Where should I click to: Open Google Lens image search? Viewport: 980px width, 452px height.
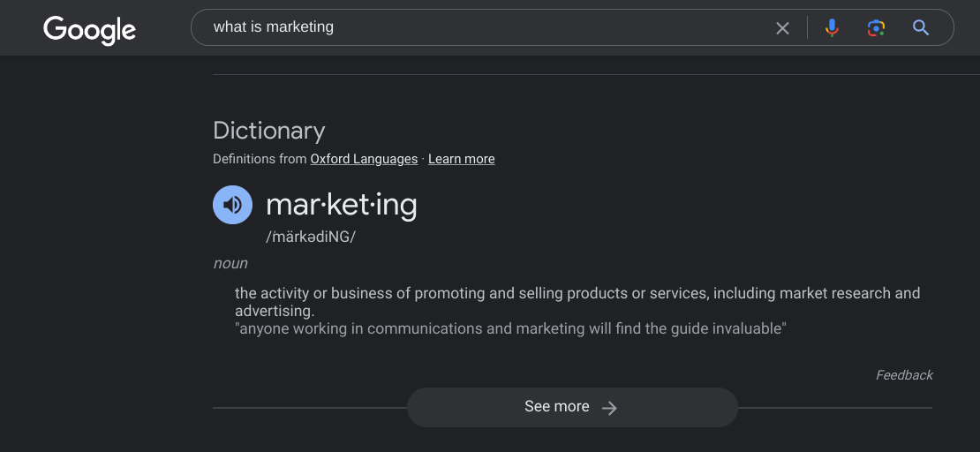pos(876,28)
